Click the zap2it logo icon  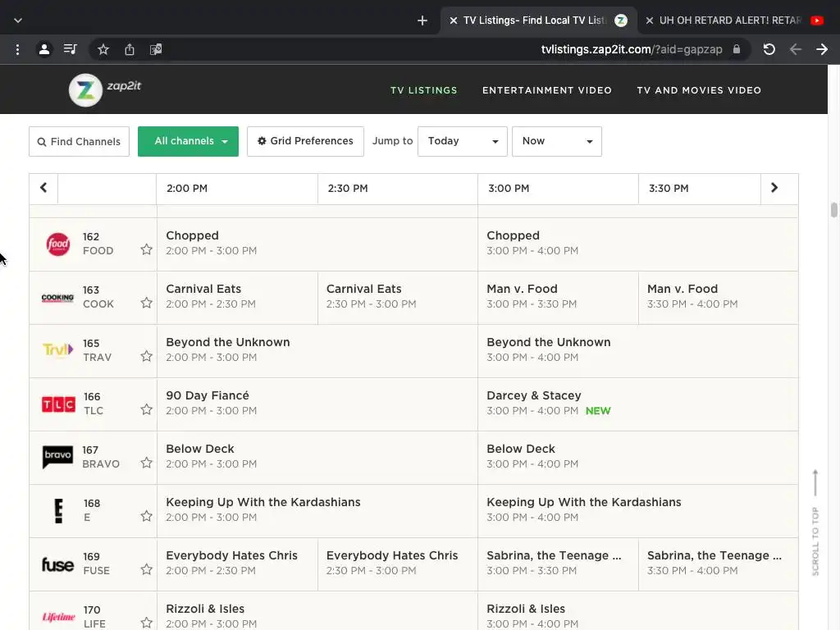[85, 89]
